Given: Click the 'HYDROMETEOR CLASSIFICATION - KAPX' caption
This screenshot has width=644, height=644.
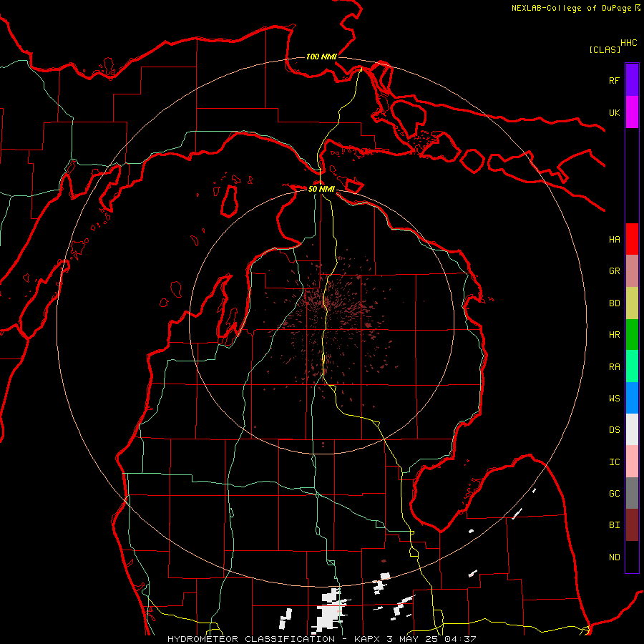Looking at the screenshot, I should (275, 639).
